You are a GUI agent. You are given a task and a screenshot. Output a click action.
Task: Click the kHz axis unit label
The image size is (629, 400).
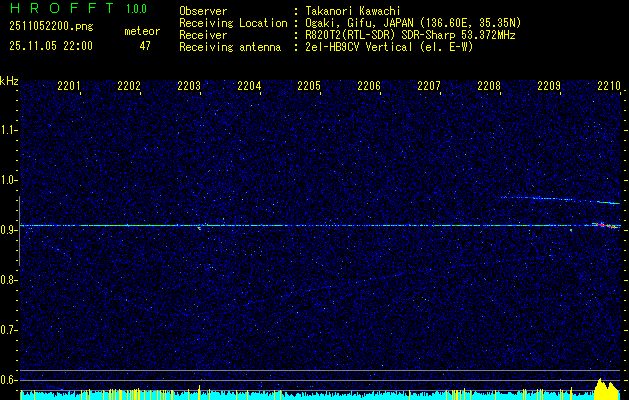point(9,81)
